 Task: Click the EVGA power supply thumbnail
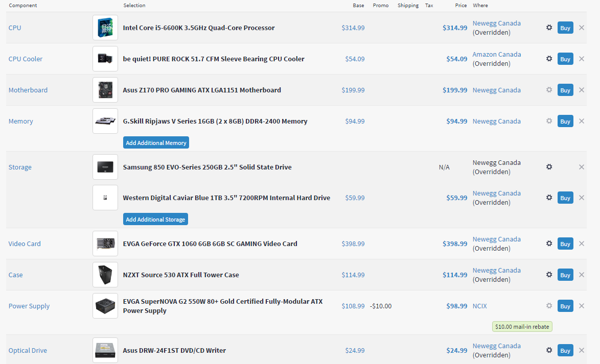(105, 305)
